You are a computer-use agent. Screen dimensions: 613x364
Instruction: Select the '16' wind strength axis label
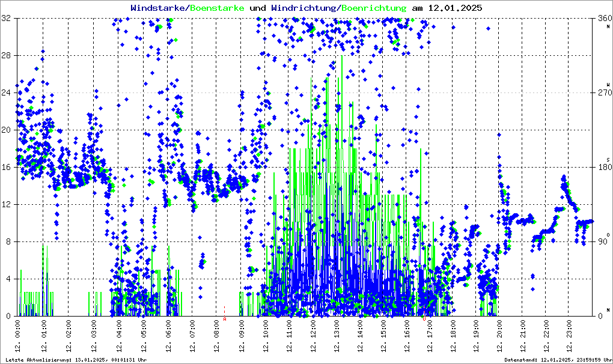click(6, 167)
